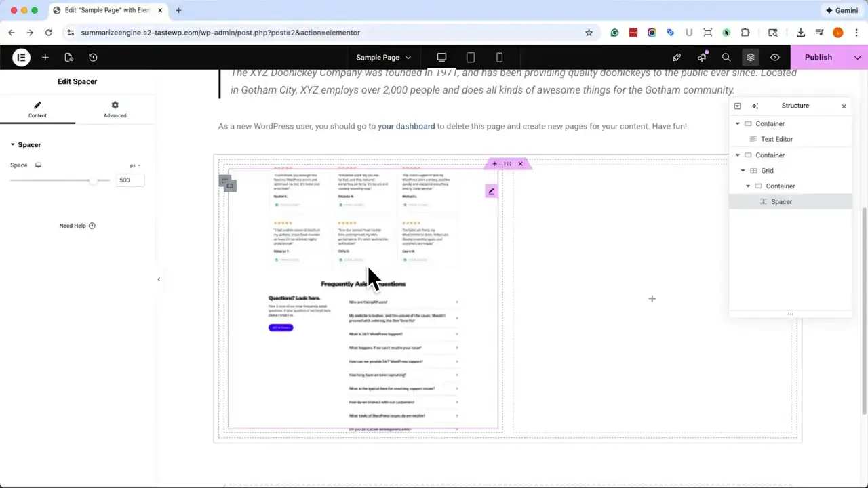The height and width of the screenshot is (488, 868).
Task: Go back in browser history
Action: [12, 33]
